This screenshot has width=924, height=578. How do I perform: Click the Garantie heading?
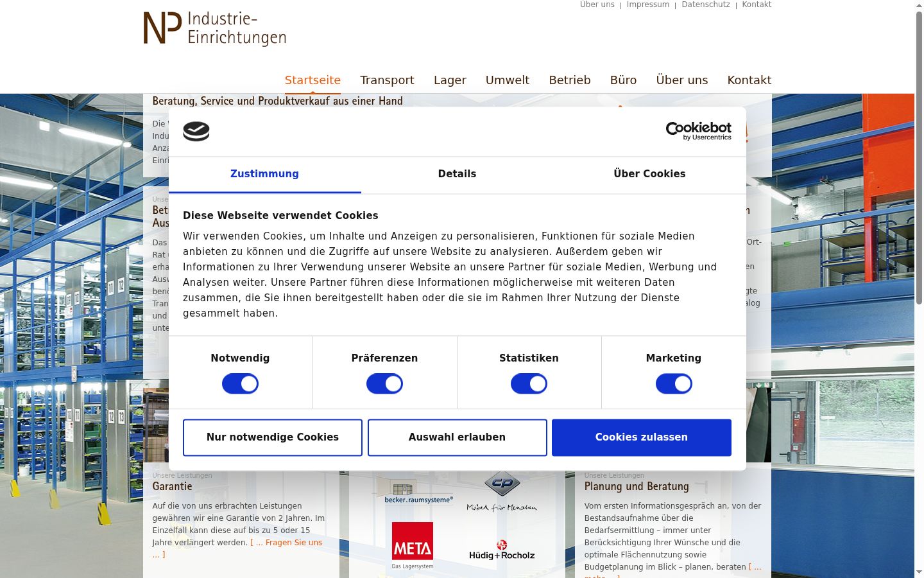click(172, 487)
